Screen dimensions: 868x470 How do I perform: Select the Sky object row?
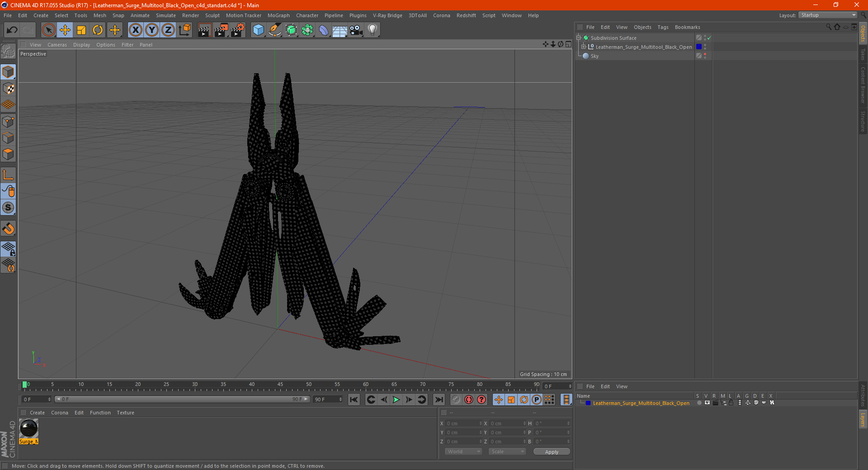(x=635, y=56)
